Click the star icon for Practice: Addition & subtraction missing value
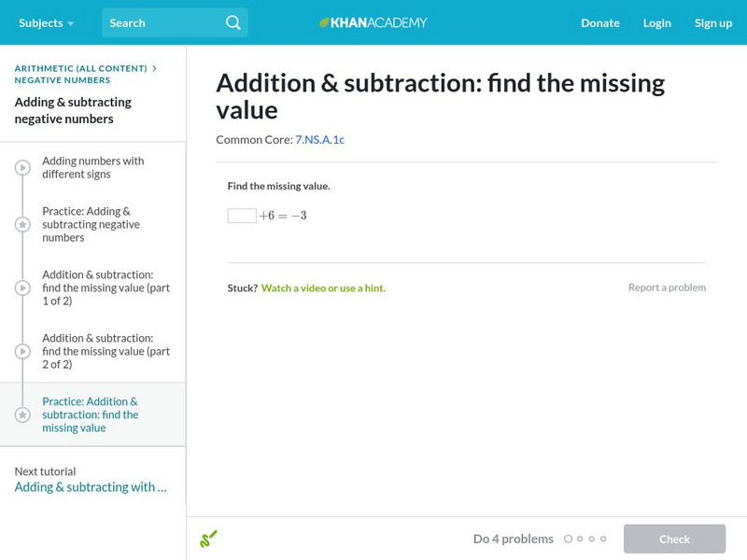 (22, 414)
